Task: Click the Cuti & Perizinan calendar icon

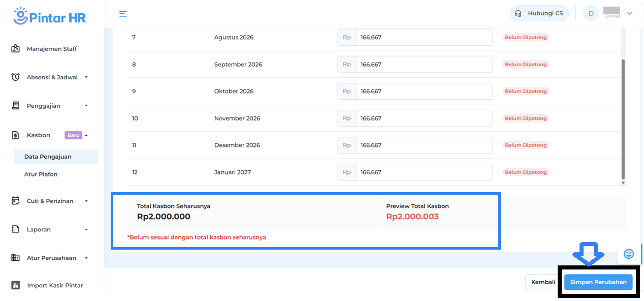Action: (16, 201)
